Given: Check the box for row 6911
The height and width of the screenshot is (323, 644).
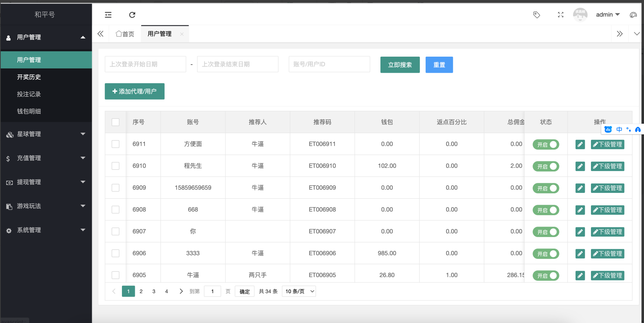Looking at the screenshot, I should (x=115, y=144).
